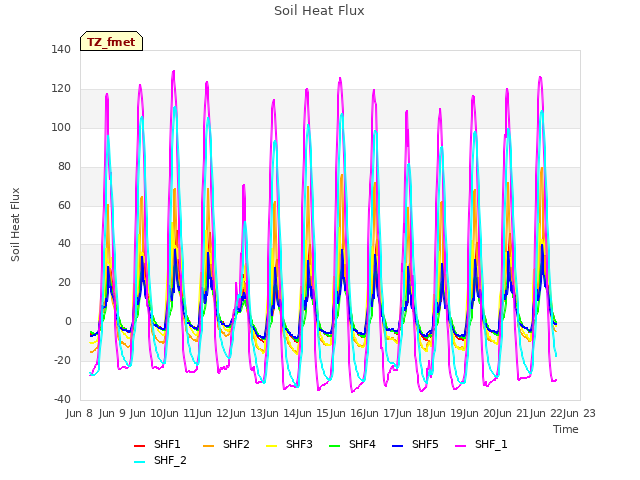
Task: Select the SHF_1 legend label
Action: pos(491,444)
